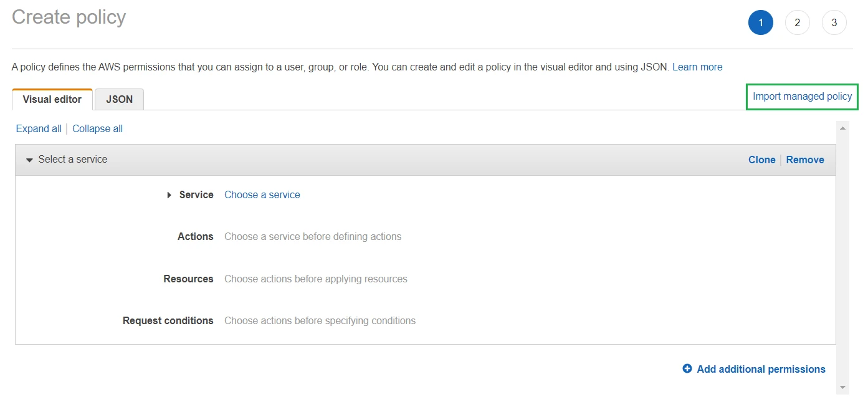Select the Collapse all link

click(97, 128)
